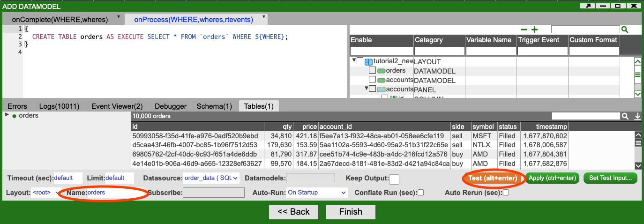The image size is (644, 224).
Task: Click the Name input field
Action: tap(116, 193)
